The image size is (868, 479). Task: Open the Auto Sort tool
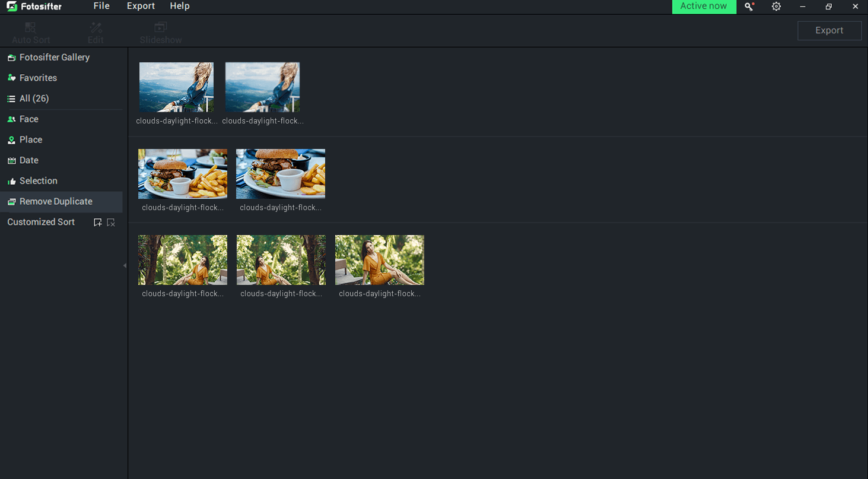click(x=31, y=32)
